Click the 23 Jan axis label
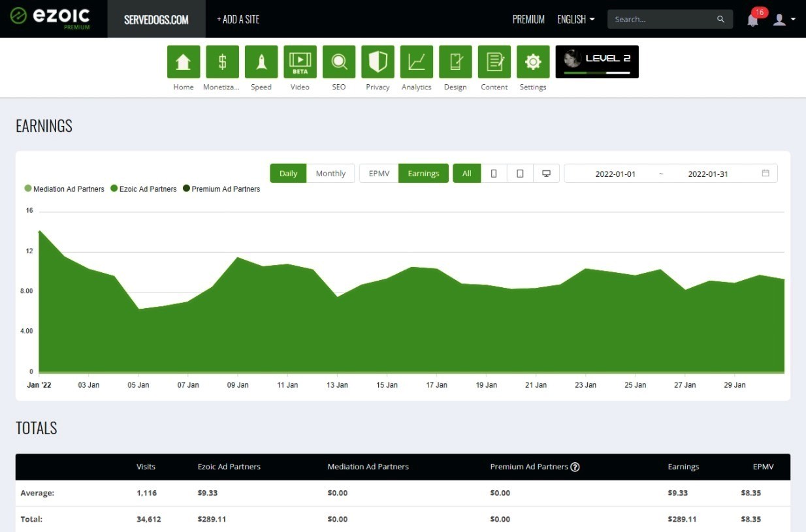Image resolution: width=806 pixels, height=532 pixels. (x=585, y=385)
